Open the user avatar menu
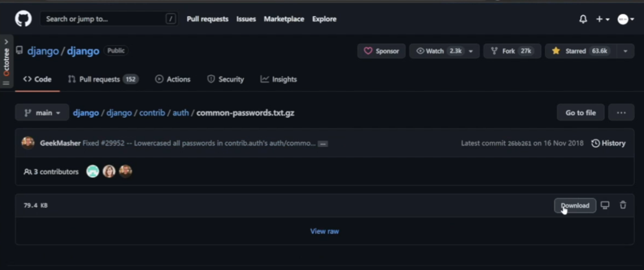The width and height of the screenshot is (644, 270). coord(625,19)
